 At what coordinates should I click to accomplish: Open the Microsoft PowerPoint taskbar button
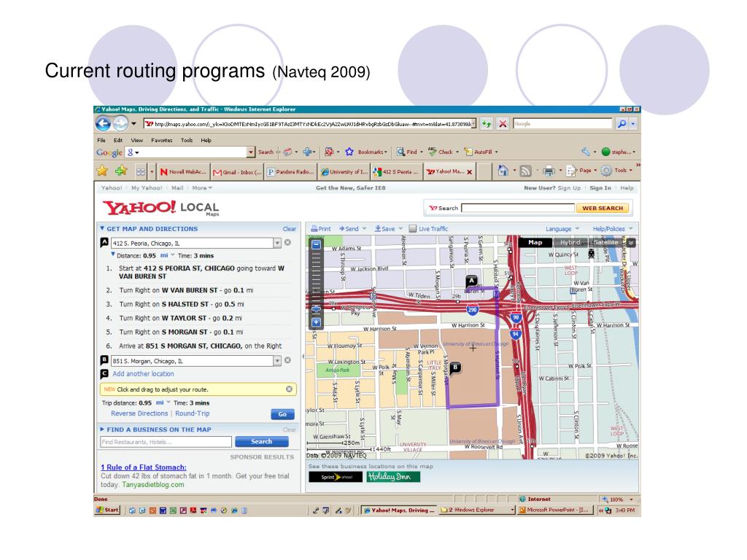[554, 510]
